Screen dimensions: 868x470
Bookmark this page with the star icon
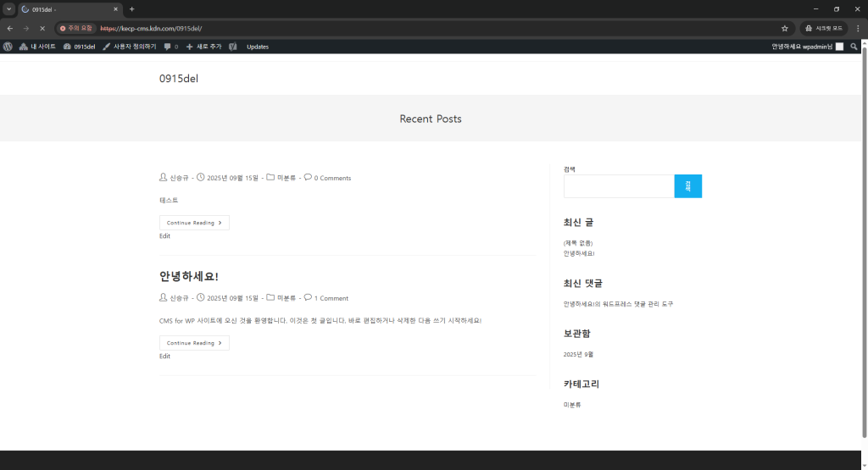coord(785,28)
